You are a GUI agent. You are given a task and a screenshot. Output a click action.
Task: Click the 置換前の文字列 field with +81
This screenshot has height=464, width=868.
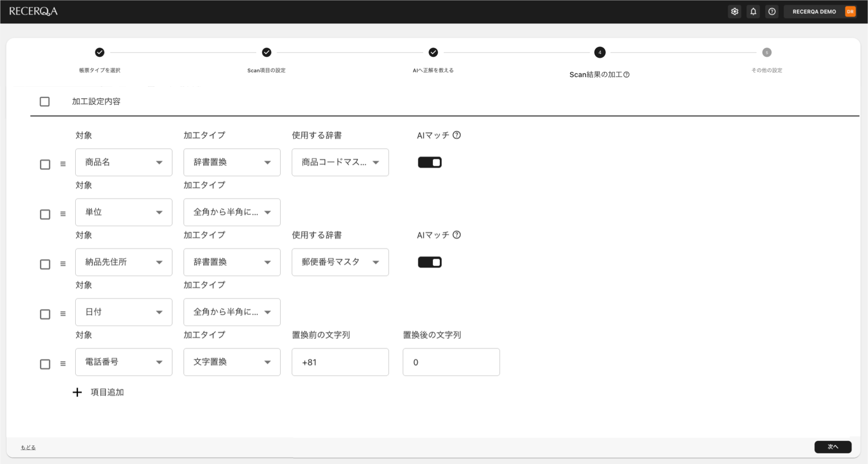340,362
